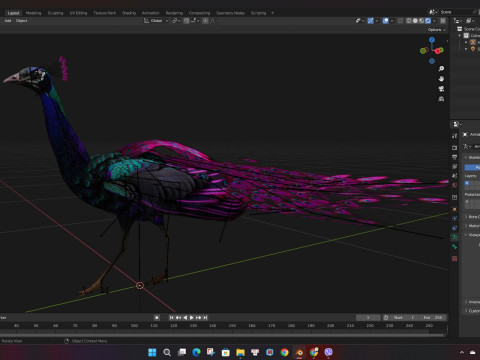This screenshot has width=480, height=360.
Task: Click the current frame number field
Action: [368, 318]
